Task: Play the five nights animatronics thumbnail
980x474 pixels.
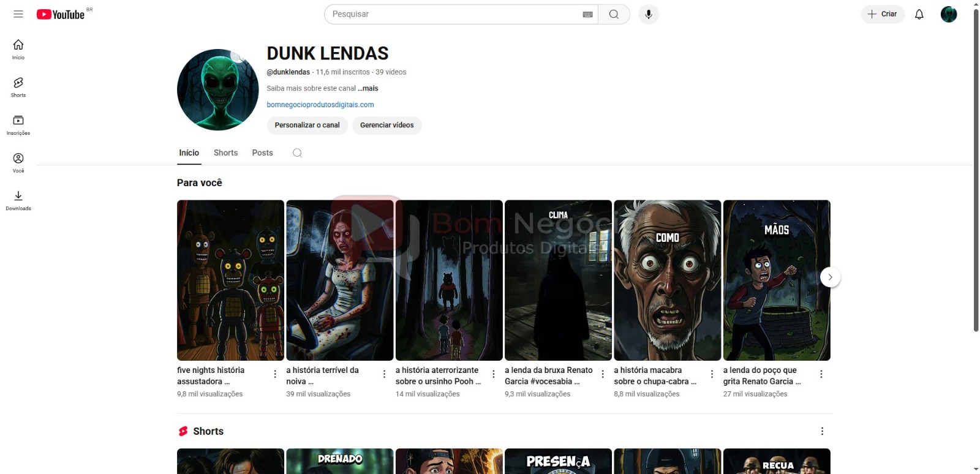Action: (x=230, y=280)
